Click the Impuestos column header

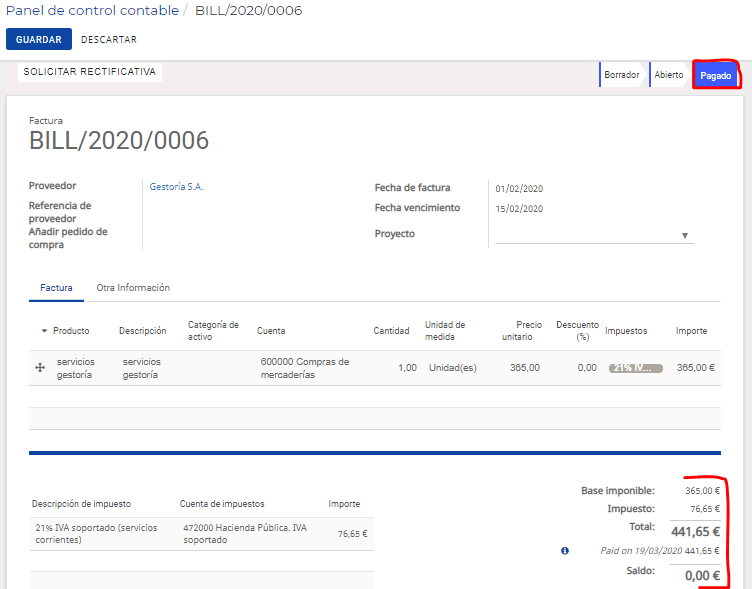point(626,331)
